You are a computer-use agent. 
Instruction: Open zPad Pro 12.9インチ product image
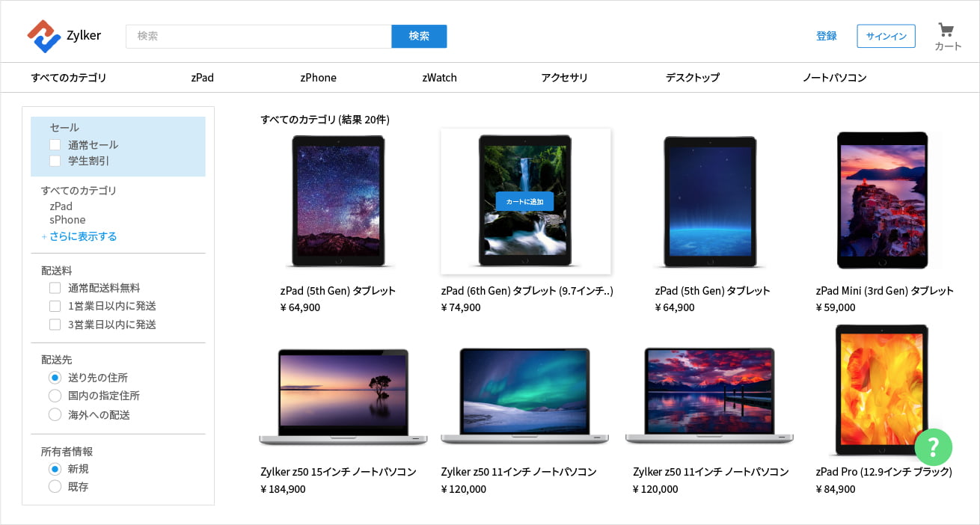click(882, 390)
